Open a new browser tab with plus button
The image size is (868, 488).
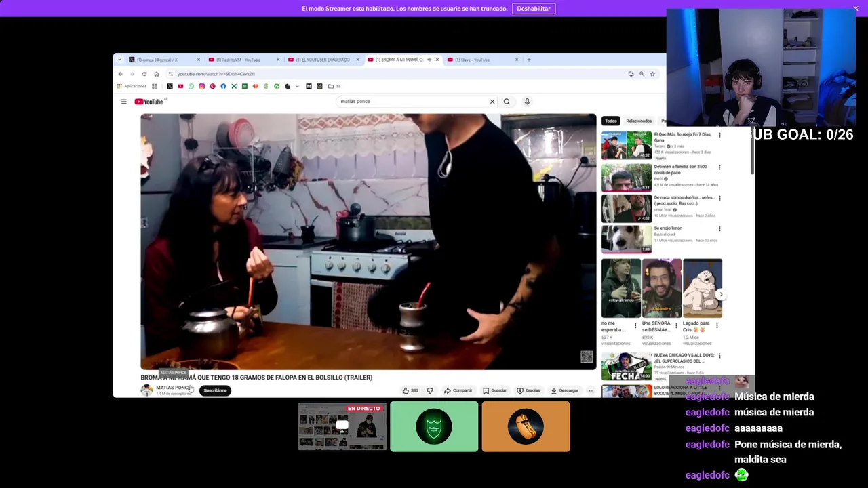click(x=529, y=60)
